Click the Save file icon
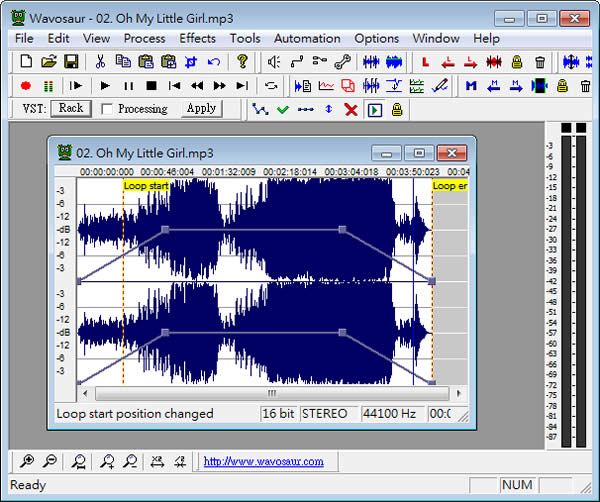The width and height of the screenshot is (600, 502). (x=71, y=62)
